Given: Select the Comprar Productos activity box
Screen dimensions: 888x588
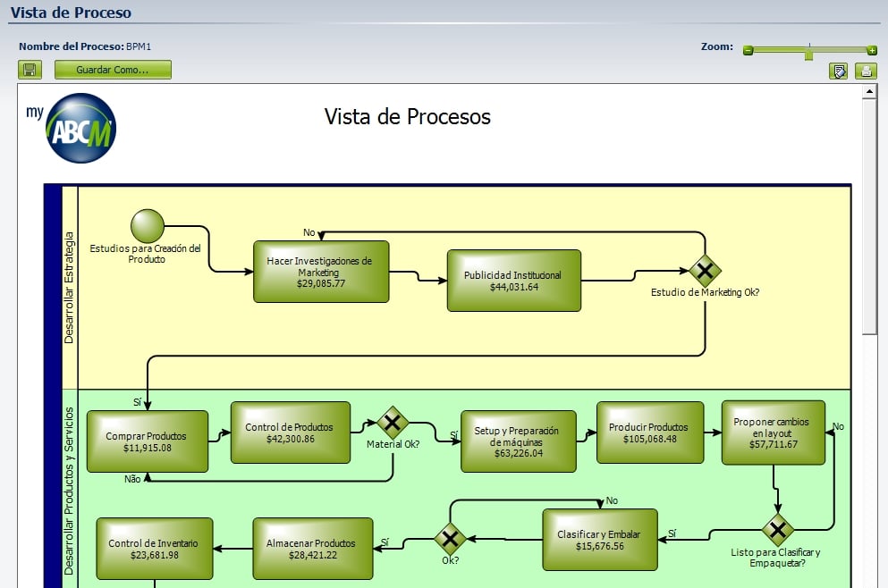Looking at the screenshot, I should click(148, 441).
